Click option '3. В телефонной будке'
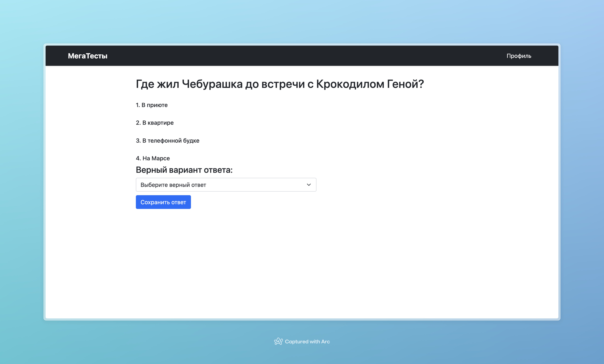Viewport: 604px width, 364px height. [x=168, y=140]
